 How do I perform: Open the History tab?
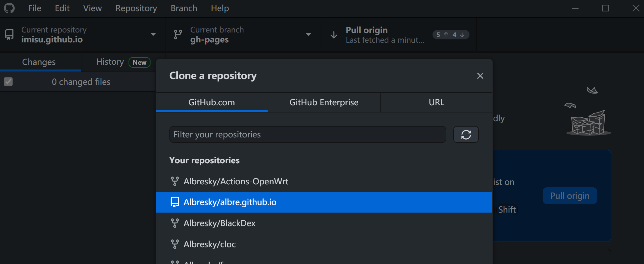(x=110, y=62)
